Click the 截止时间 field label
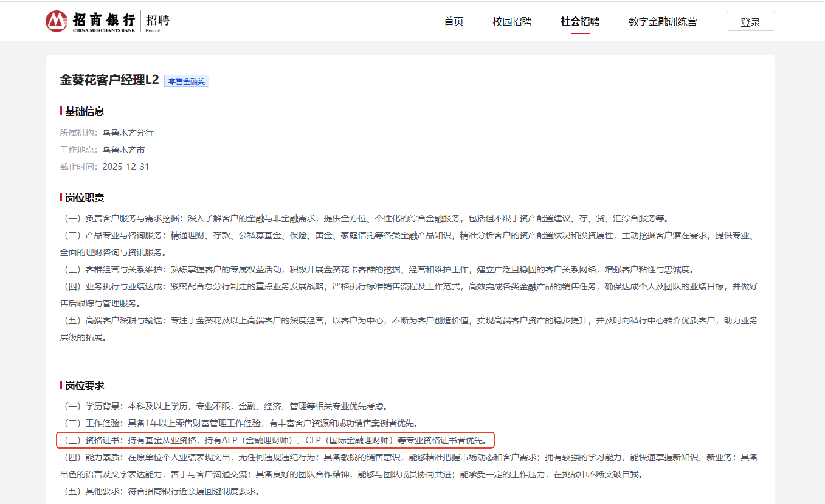The height and width of the screenshot is (504, 825). coord(78,167)
